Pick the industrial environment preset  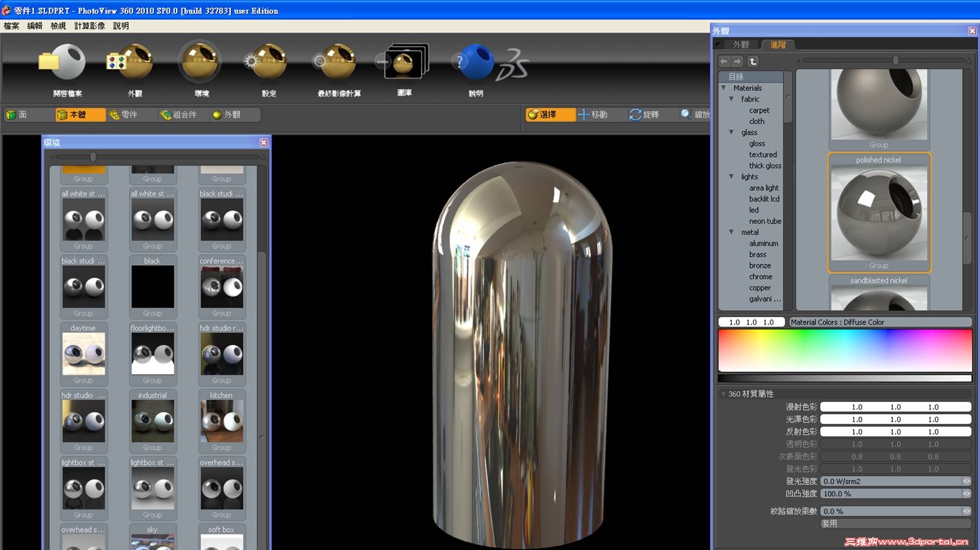click(152, 421)
